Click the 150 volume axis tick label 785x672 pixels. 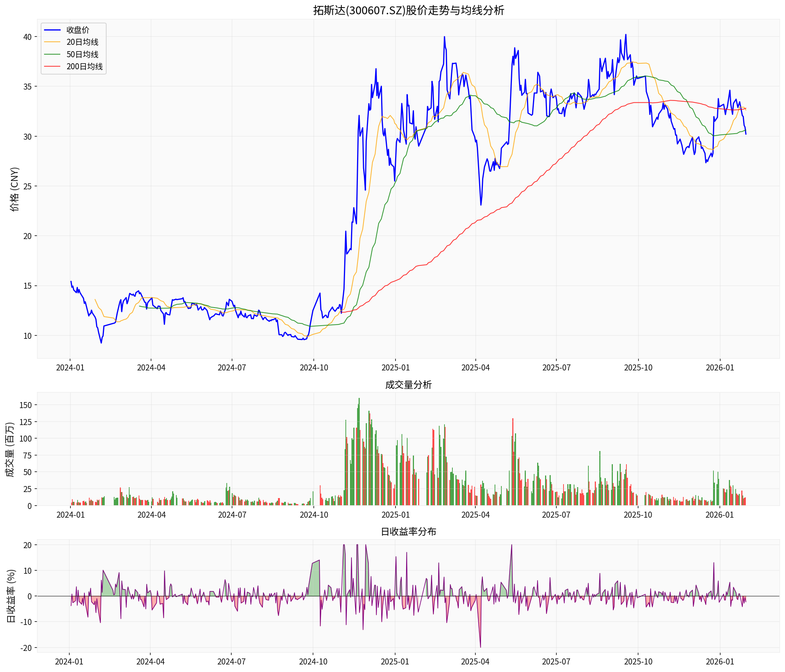tap(25, 405)
